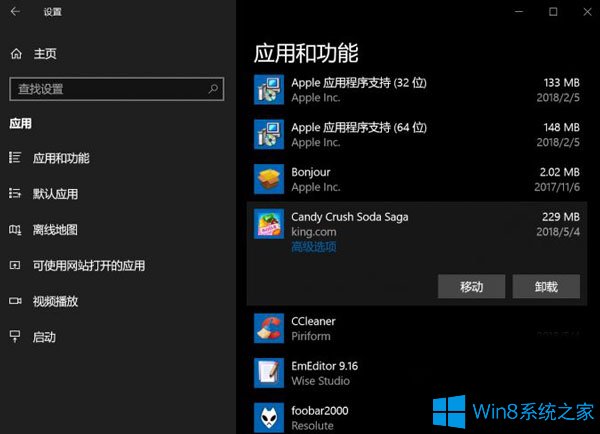Open 默认应用 settings page
The height and width of the screenshot is (434, 600).
pos(55,194)
